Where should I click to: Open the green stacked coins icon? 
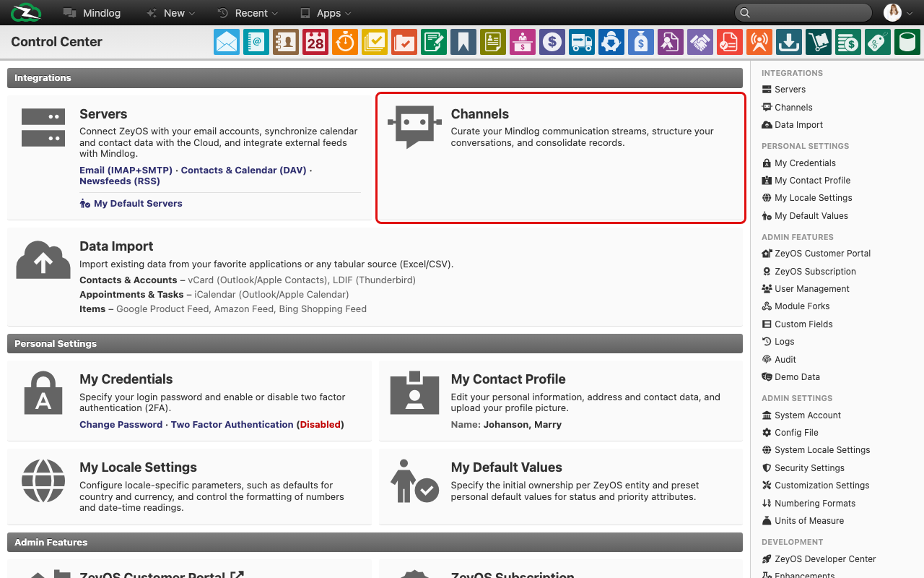(x=848, y=42)
